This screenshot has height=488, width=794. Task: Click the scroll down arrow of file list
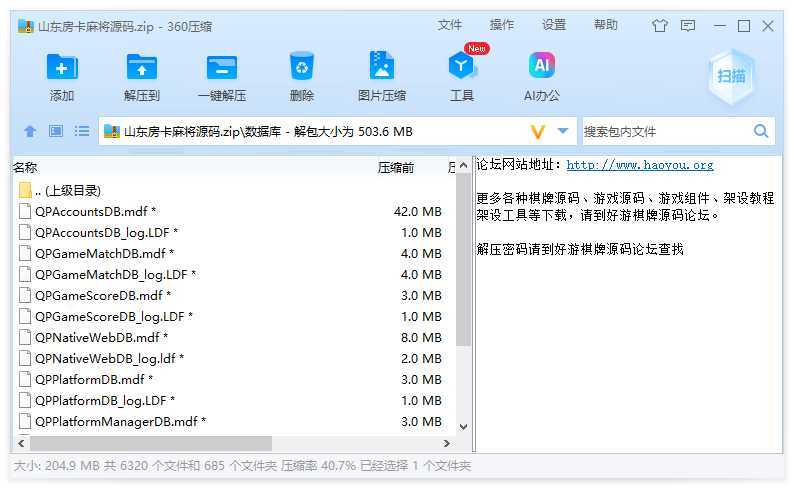click(x=463, y=427)
